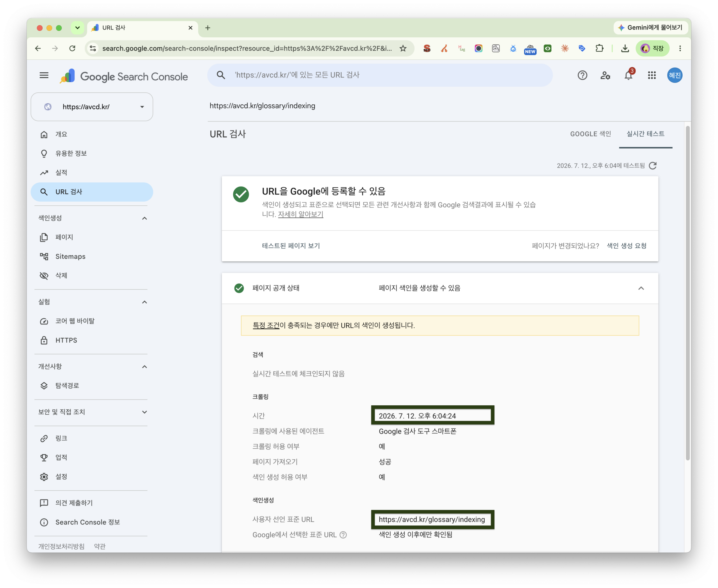Open 약관 footer link
718x588 pixels.
100,546
